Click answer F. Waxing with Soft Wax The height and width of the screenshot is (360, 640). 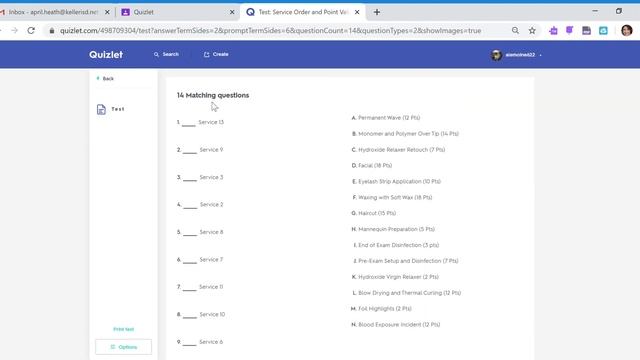392,197
